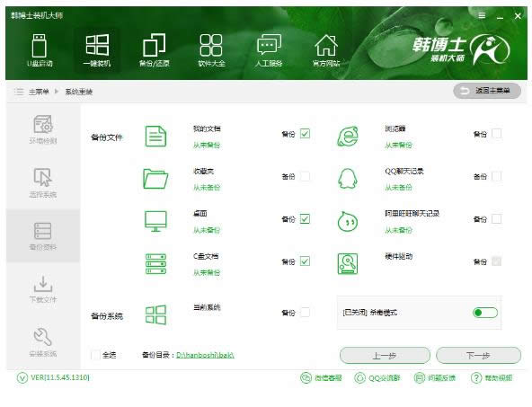The width and height of the screenshot is (532, 407).
Task: Click the 选择系统 sidebar step
Action: pyautogui.click(x=43, y=182)
